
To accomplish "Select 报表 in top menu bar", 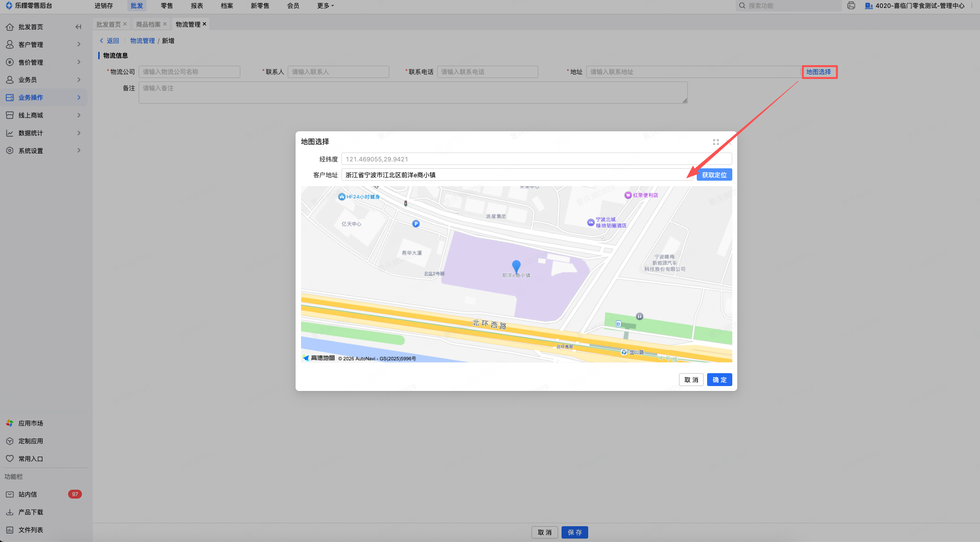I will coord(197,6).
